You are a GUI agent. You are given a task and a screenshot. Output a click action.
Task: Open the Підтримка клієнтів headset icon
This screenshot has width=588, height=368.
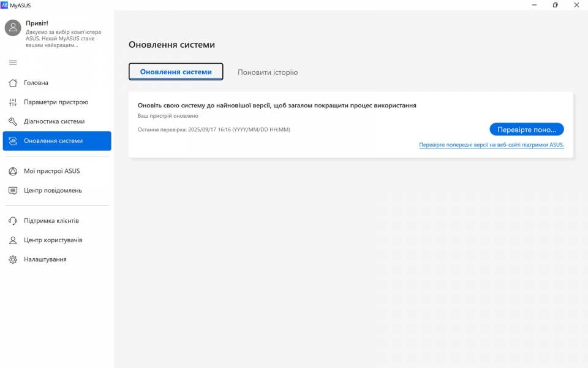tap(13, 221)
